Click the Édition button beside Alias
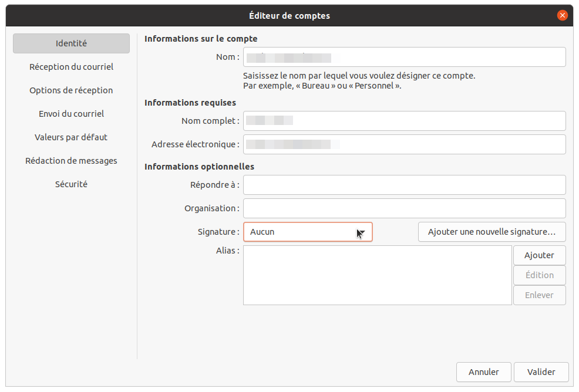 539,275
